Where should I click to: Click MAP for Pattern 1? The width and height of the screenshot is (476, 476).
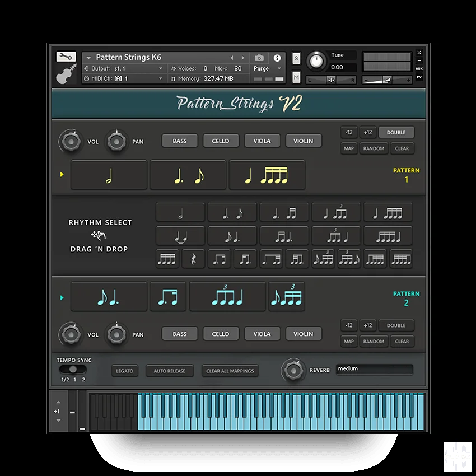click(349, 148)
